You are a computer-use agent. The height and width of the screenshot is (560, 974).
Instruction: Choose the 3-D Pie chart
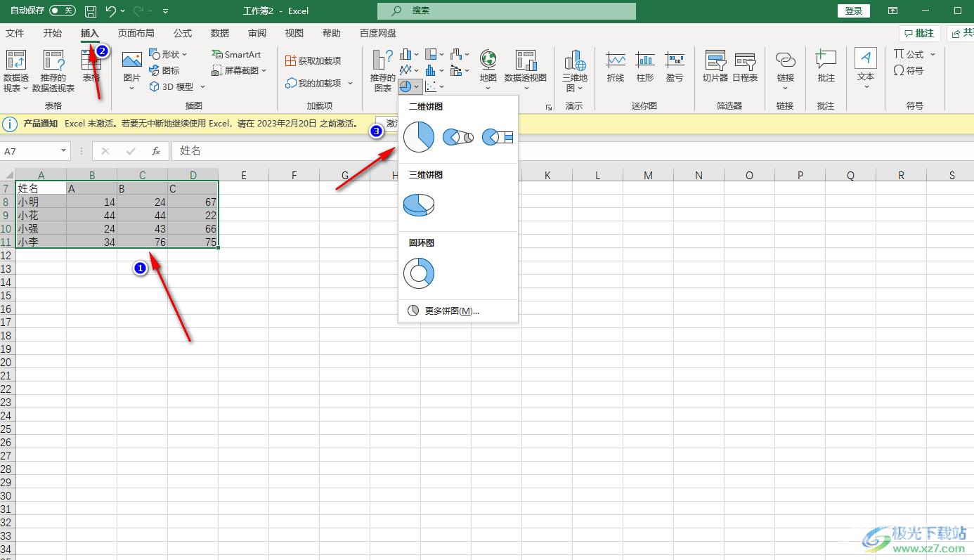pyautogui.click(x=419, y=204)
